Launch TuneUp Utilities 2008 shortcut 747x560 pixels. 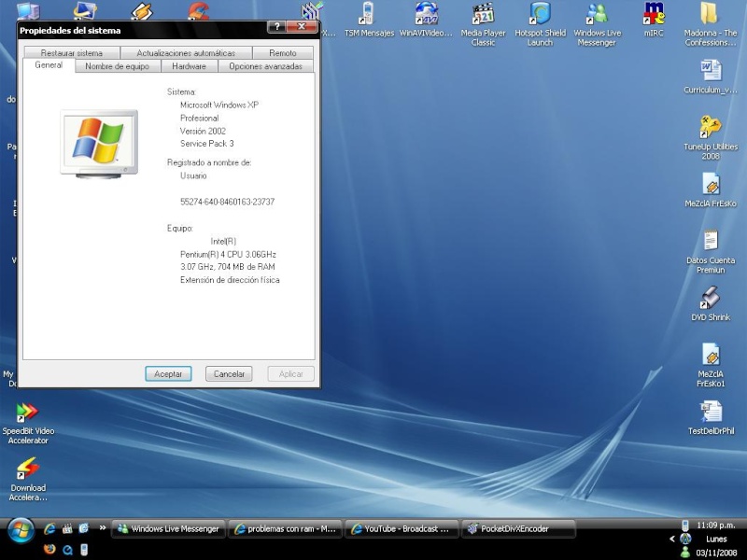pyautogui.click(x=711, y=137)
